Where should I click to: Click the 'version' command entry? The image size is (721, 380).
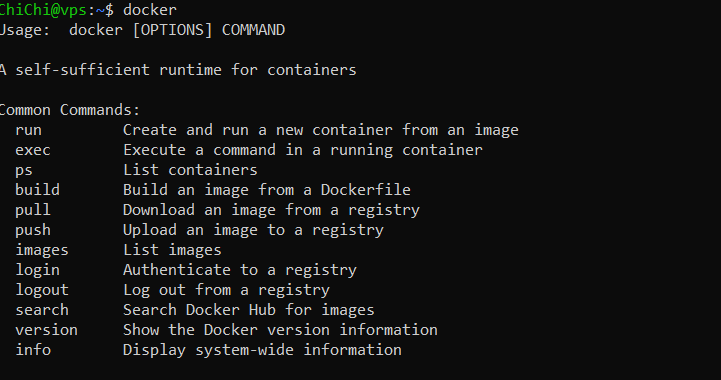tap(46, 330)
